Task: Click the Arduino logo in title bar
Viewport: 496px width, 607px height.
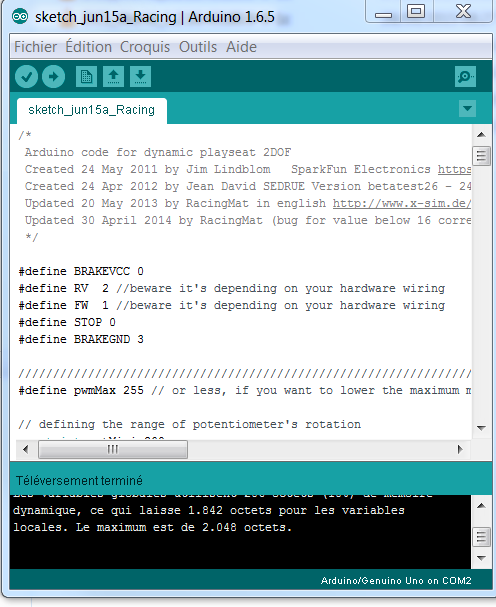Action: point(20,17)
